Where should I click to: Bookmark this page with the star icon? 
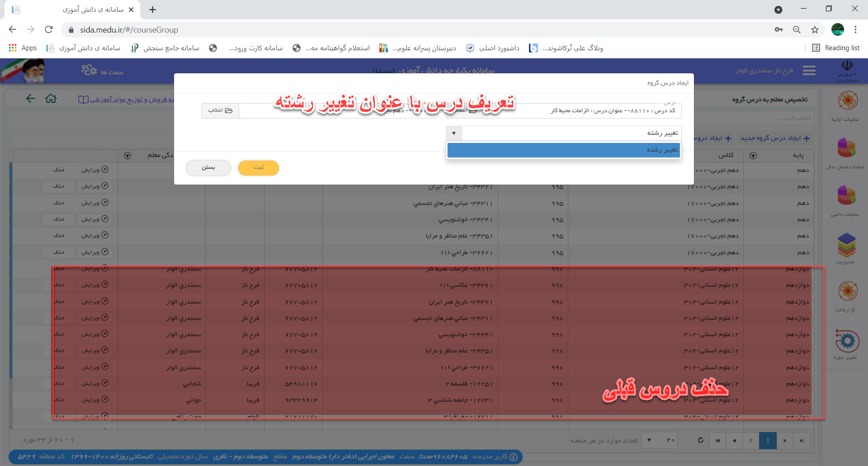(x=815, y=30)
